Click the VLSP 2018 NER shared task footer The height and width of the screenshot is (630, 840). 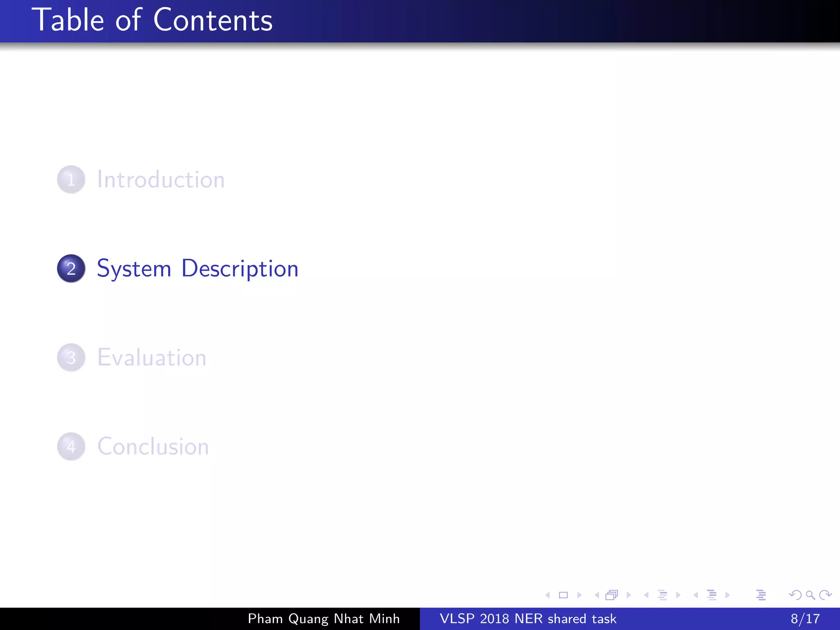(528, 619)
